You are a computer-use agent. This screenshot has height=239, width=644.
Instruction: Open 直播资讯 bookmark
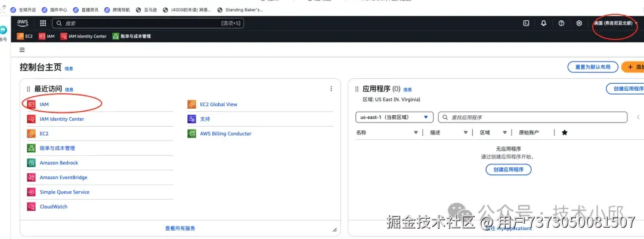[86, 10]
